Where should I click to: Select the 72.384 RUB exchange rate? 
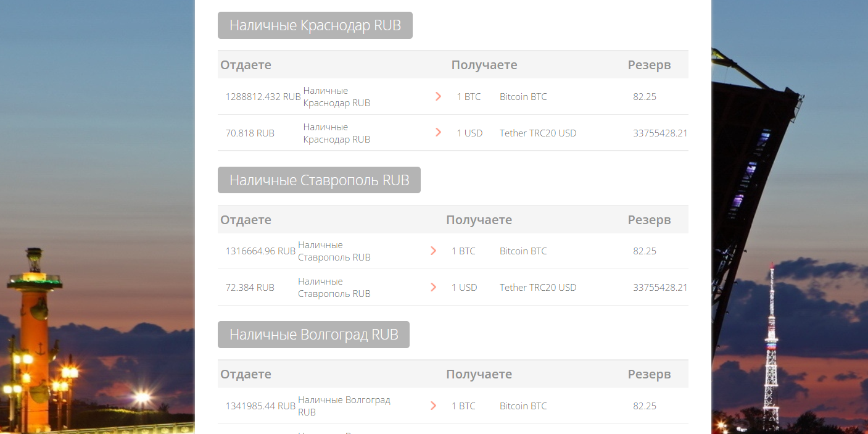point(250,288)
